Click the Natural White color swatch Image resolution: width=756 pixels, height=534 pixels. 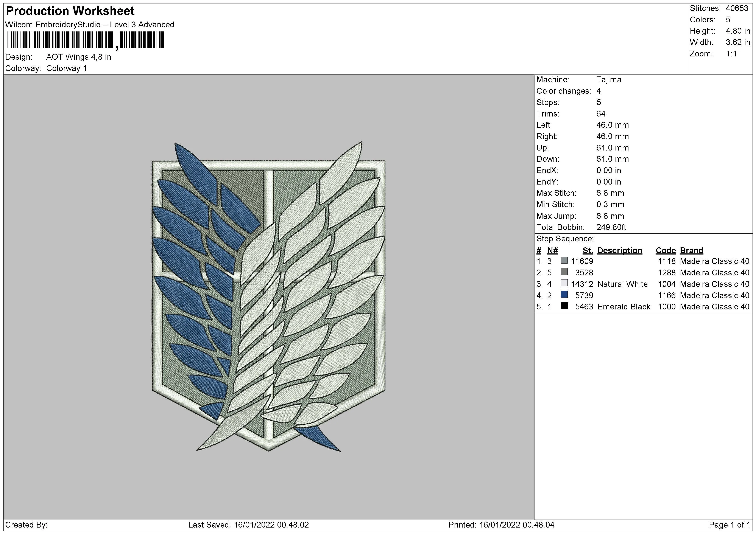564,283
